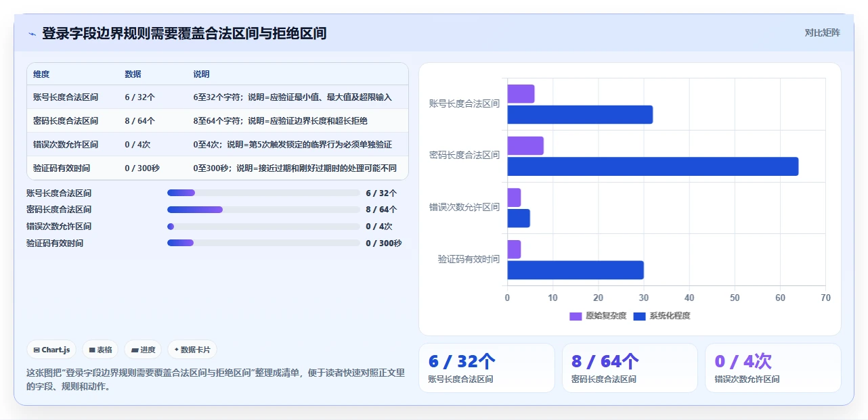Click purple bar for 验证码有效时间 in chart
Image resolution: width=868 pixels, height=420 pixels.
coord(514,250)
